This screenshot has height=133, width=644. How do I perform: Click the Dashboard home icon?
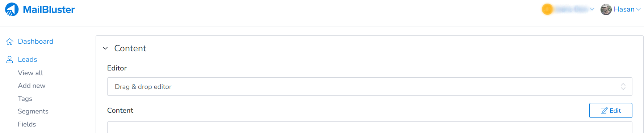pos(10,42)
